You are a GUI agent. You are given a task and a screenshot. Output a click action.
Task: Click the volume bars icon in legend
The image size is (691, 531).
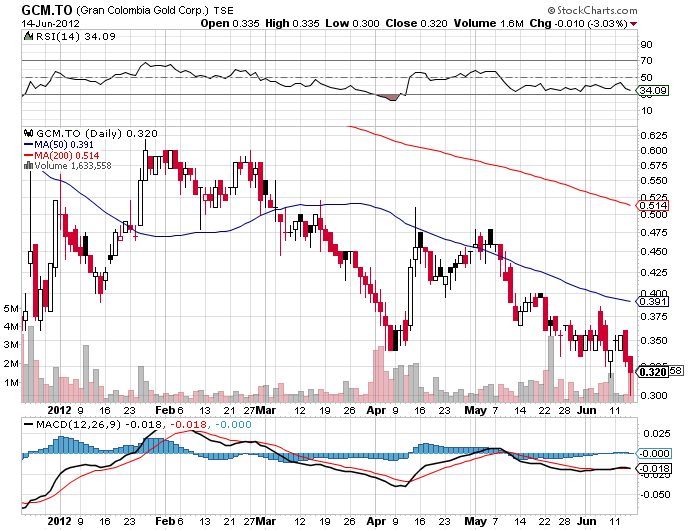pos(29,166)
